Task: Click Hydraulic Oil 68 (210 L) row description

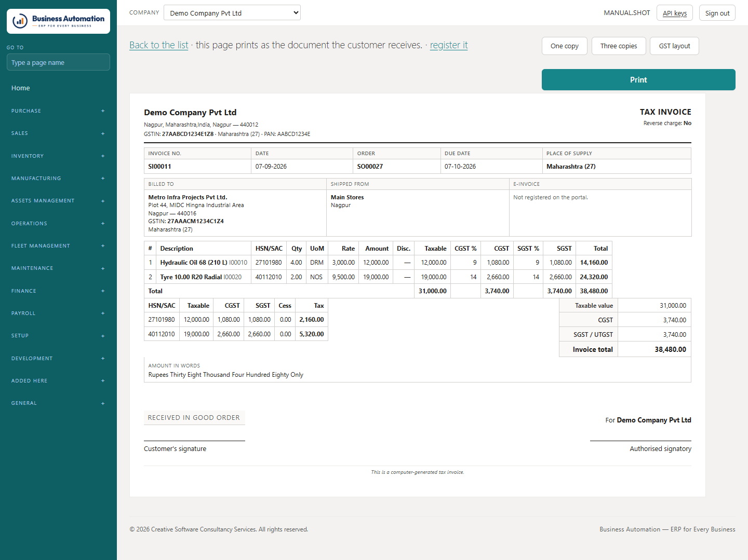Action: point(194,263)
